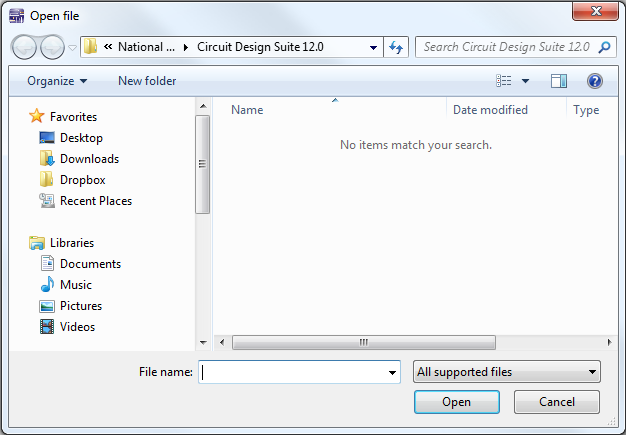This screenshot has height=435, width=626.
Task: Select the Music library
Action: [76, 285]
